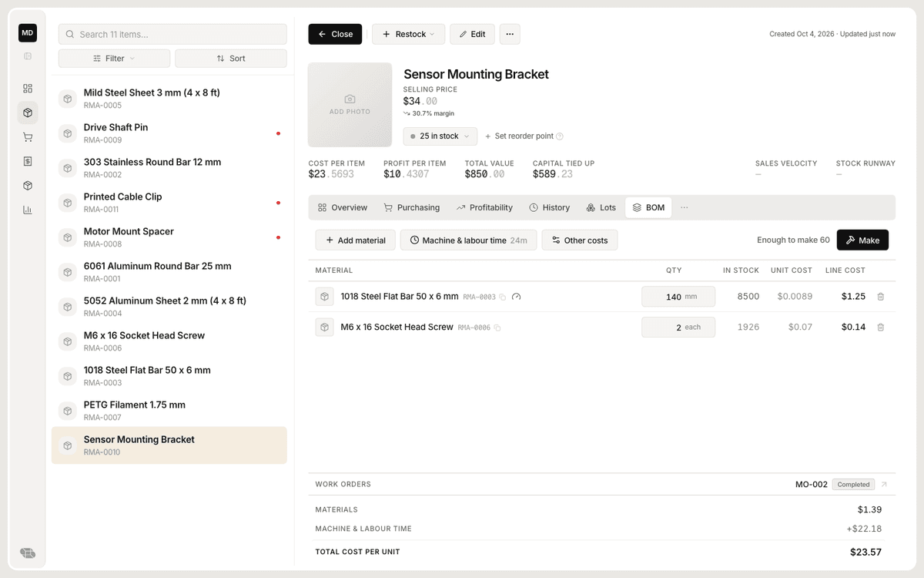The width and height of the screenshot is (924, 578).
Task: Open the dollar receipt icon in the sidebar
Action: tap(28, 161)
